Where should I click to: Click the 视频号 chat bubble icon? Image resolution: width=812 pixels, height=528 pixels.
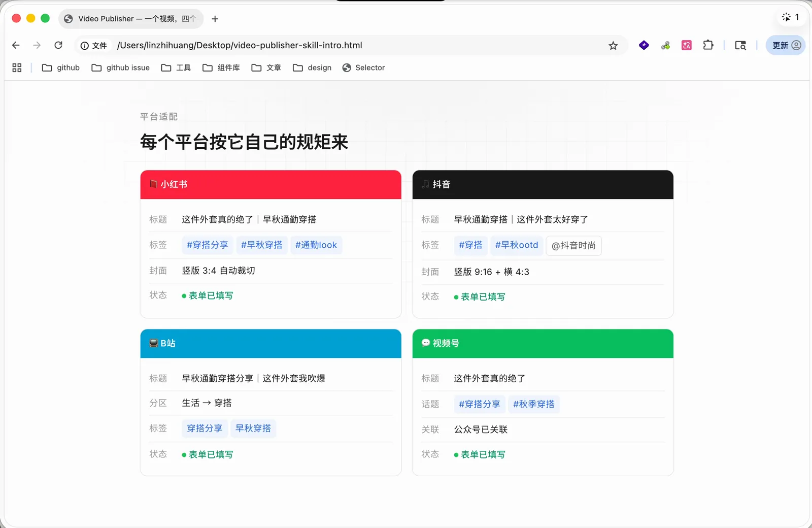426,343
